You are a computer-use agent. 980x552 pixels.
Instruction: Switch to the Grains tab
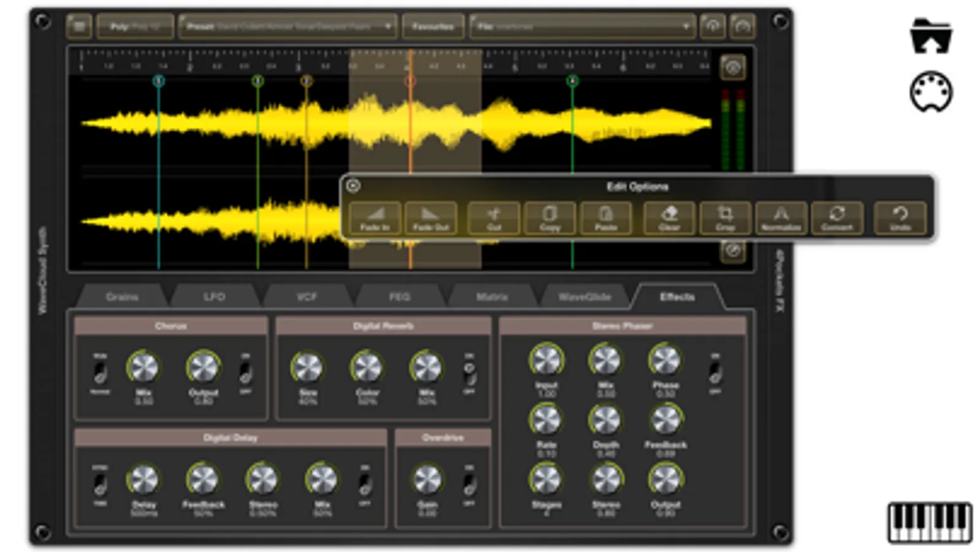[122, 297]
